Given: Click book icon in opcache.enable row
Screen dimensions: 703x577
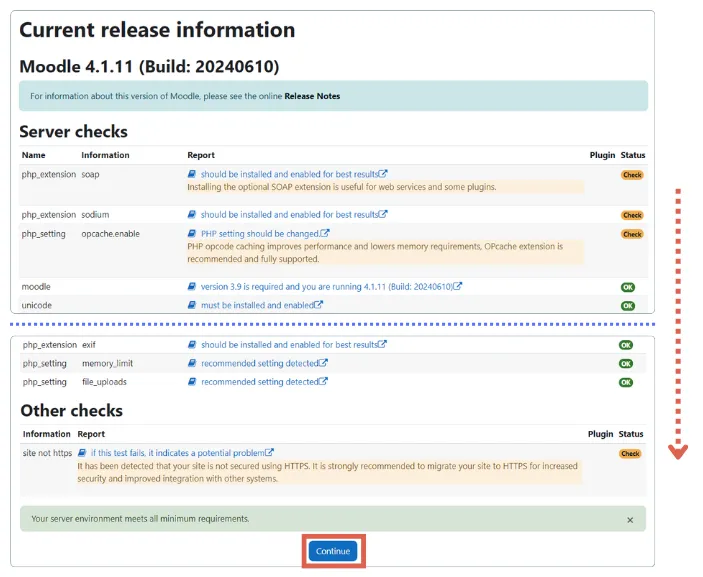Looking at the screenshot, I should point(192,234).
